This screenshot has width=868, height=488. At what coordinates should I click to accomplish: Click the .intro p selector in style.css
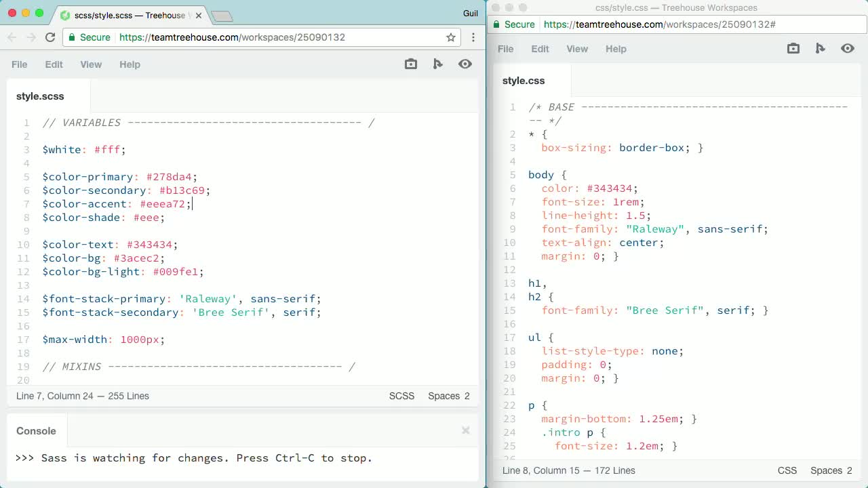tap(567, 432)
